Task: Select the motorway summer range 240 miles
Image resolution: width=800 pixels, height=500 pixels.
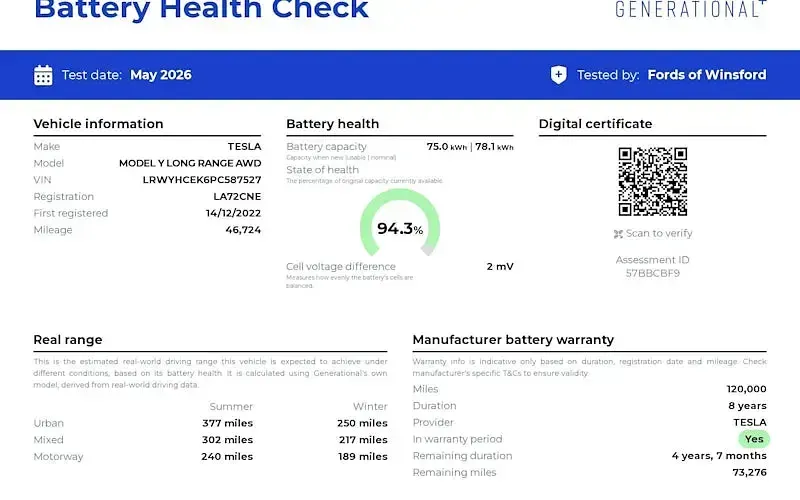Action: pos(227,457)
